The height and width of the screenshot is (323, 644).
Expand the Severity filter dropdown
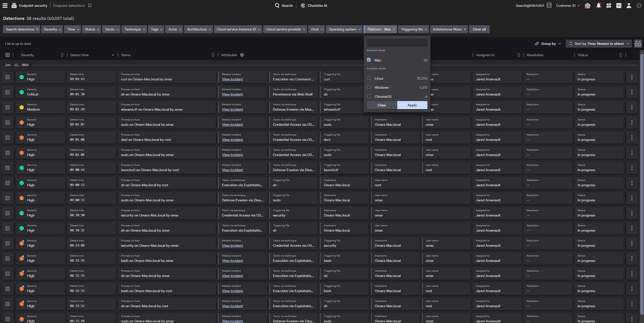[x=52, y=29]
